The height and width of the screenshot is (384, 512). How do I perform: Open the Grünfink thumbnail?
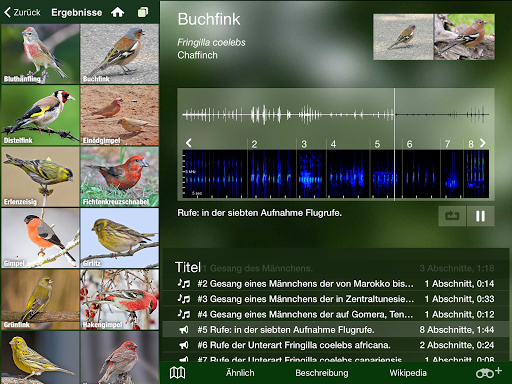pos(40,299)
